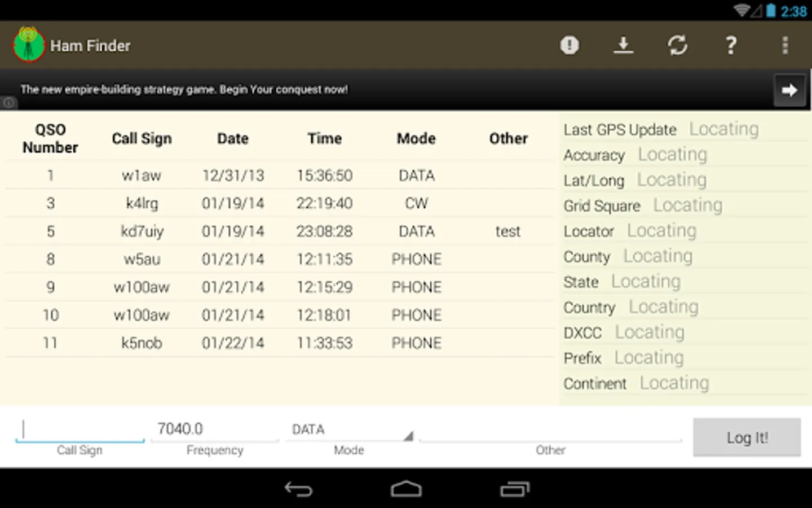Tap the ad info icon on banner
Image resolution: width=812 pixels, height=508 pixels.
click(8, 103)
